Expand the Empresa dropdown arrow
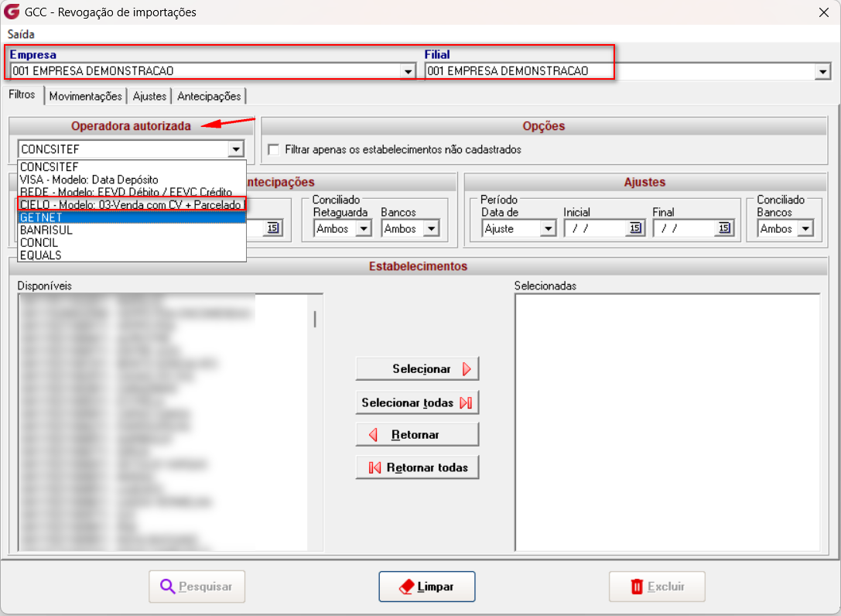 coord(409,71)
